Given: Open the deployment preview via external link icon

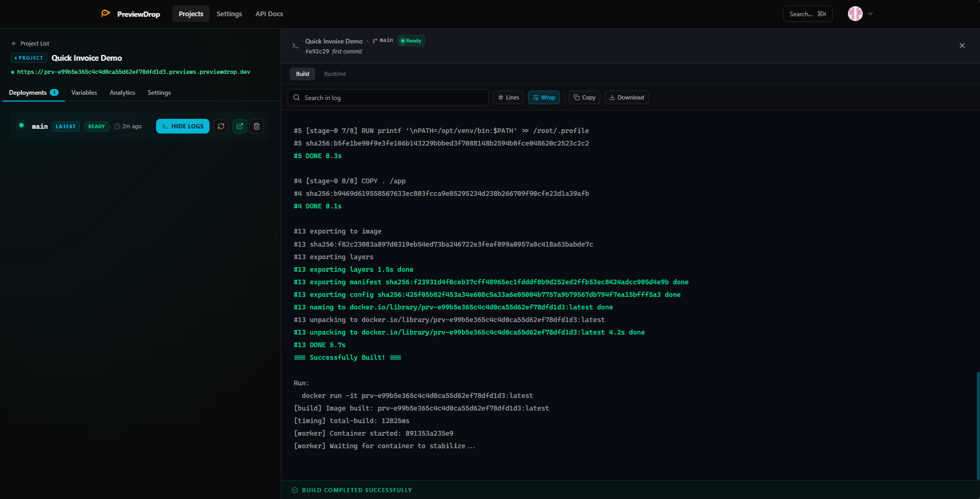Looking at the screenshot, I should point(239,126).
